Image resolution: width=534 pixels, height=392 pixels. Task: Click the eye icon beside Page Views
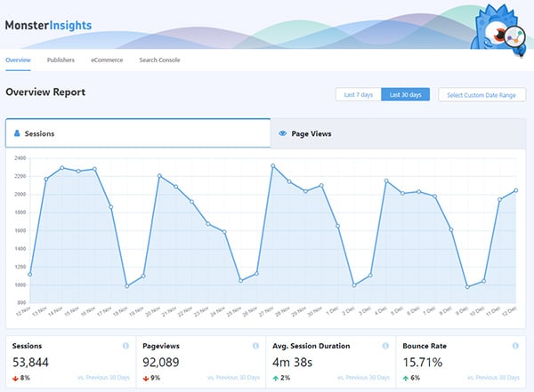coord(282,133)
